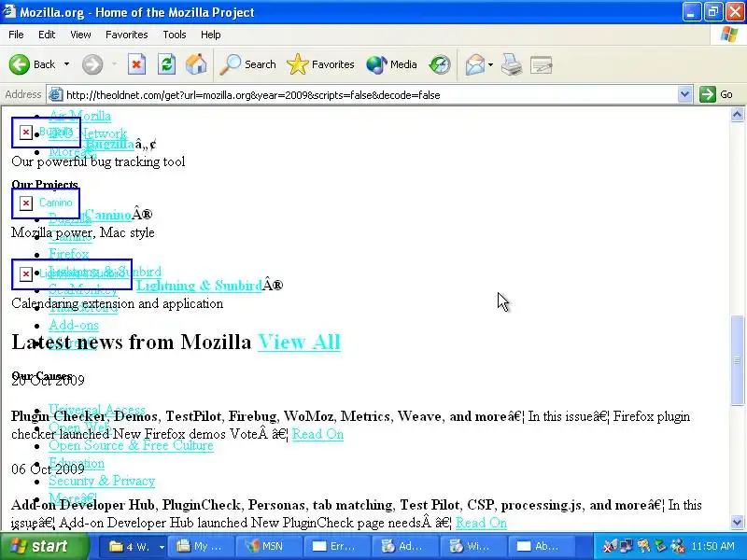Open the Air Mozilla link
Image resolution: width=747 pixels, height=560 pixels.
pyautogui.click(x=80, y=115)
